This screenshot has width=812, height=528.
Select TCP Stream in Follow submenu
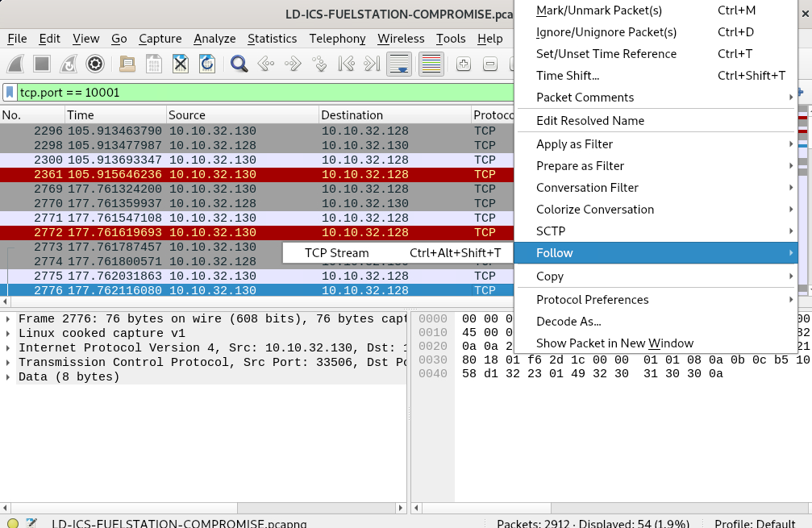click(336, 253)
